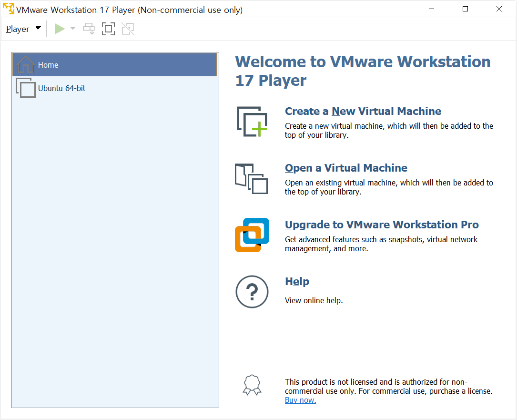Viewport: 517px width, 420px height.
Task: Choose Open a Virtual Machine heading
Action: 346,168
